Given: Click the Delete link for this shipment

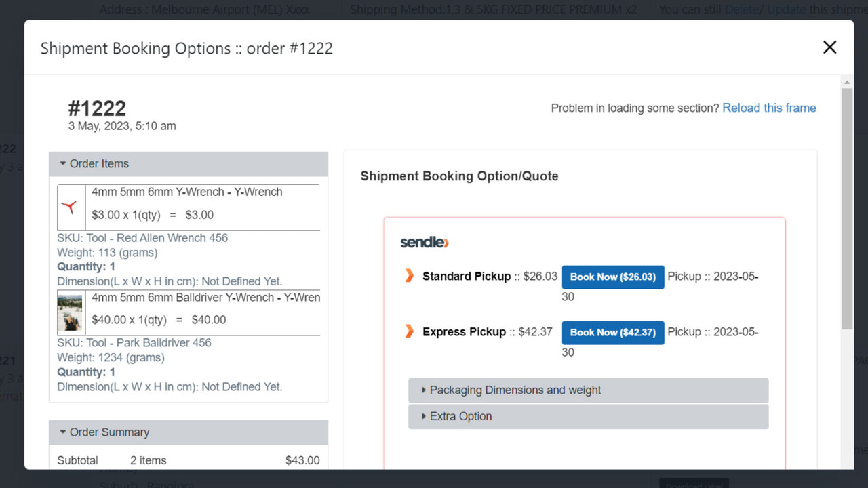Looking at the screenshot, I should (x=743, y=9).
